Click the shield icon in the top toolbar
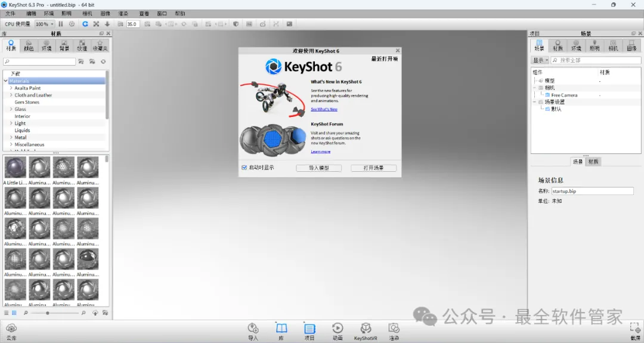This screenshot has height=343, width=644. click(236, 24)
